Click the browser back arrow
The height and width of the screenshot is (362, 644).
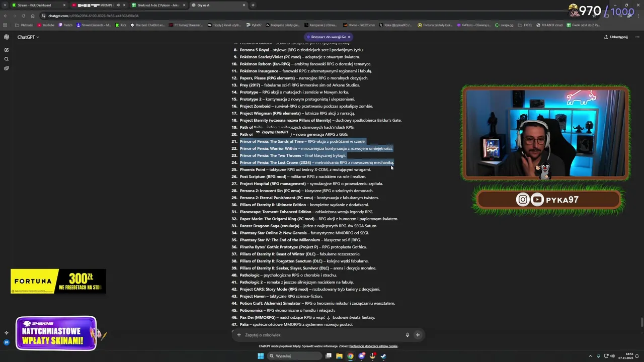(6, 16)
